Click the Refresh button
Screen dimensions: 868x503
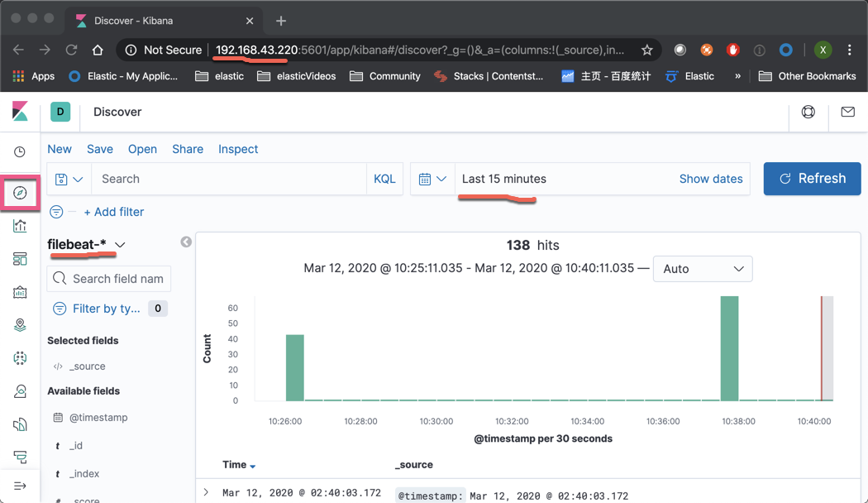(x=812, y=178)
